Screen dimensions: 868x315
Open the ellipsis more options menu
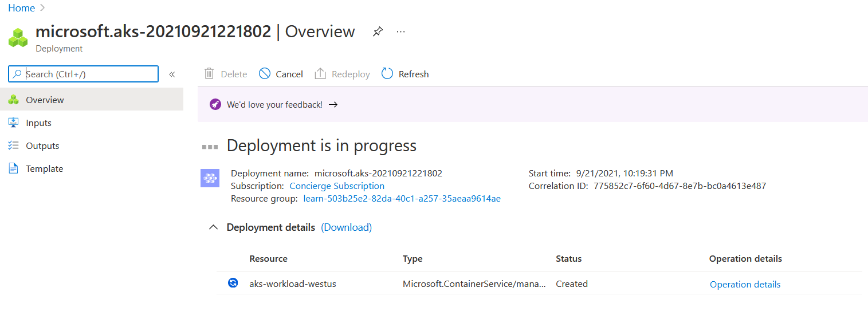point(400,31)
